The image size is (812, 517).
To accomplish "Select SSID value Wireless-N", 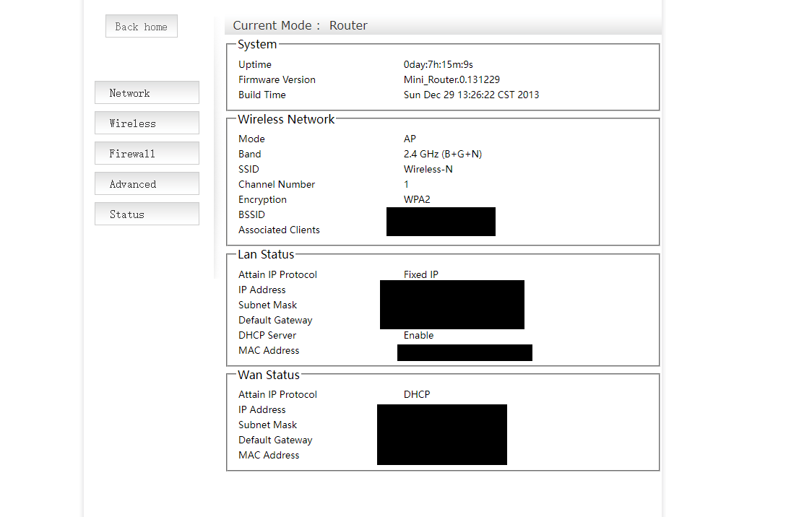I will pos(428,169).
